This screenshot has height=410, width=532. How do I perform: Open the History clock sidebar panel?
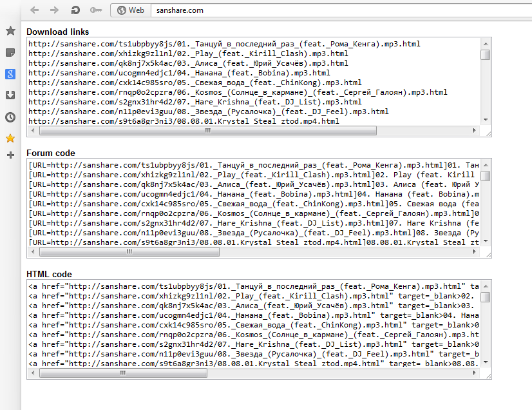click(x=10, y=117)
